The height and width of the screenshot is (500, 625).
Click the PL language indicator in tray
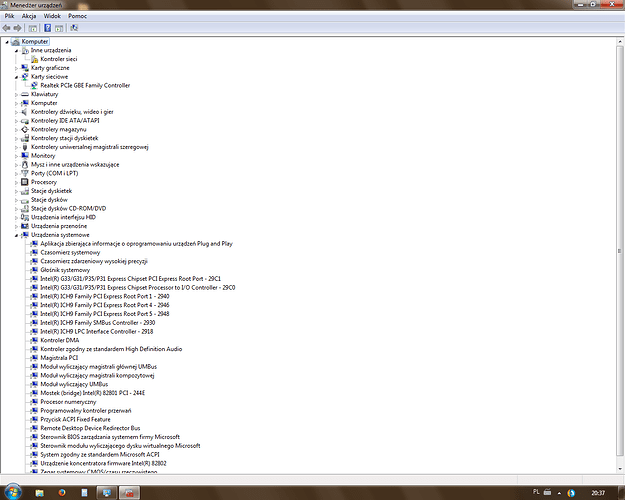pyautogui.click(x=536, y=492)
